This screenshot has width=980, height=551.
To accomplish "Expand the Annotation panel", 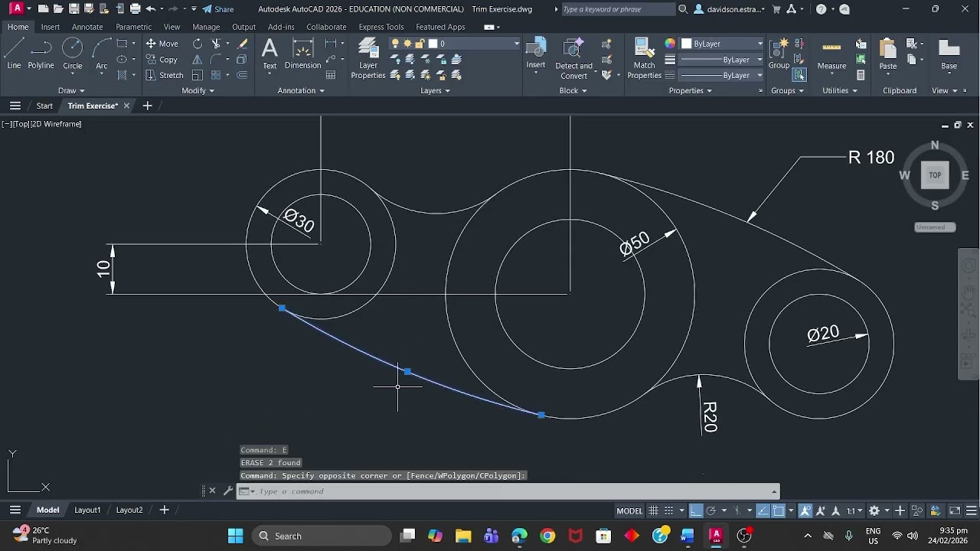I will tap(301, 90).
